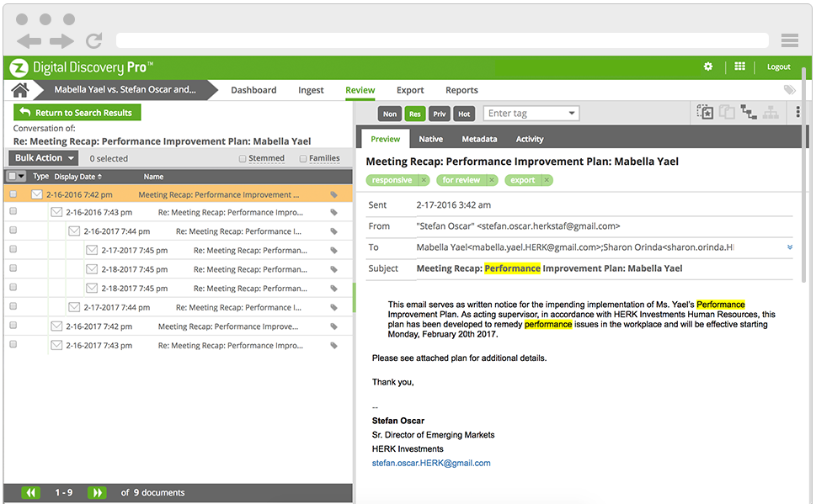The width and height of the screenshot is (816, 504).
Task: Enable the Stemmed checkbox
Action: click(242, 159)
